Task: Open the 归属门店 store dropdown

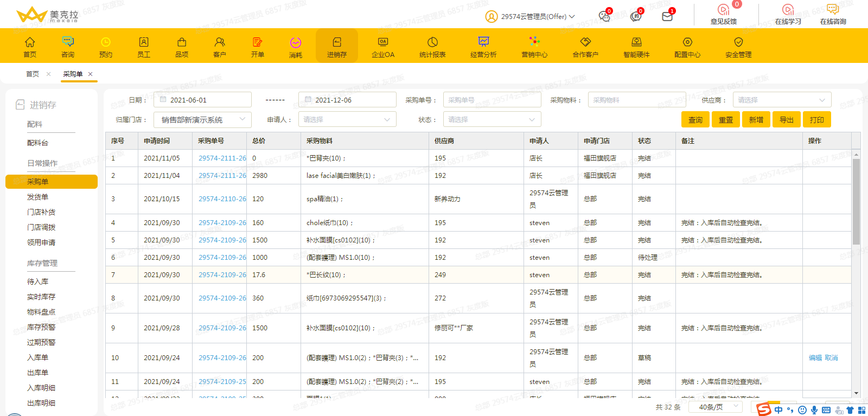Action: tap(202, 119)
